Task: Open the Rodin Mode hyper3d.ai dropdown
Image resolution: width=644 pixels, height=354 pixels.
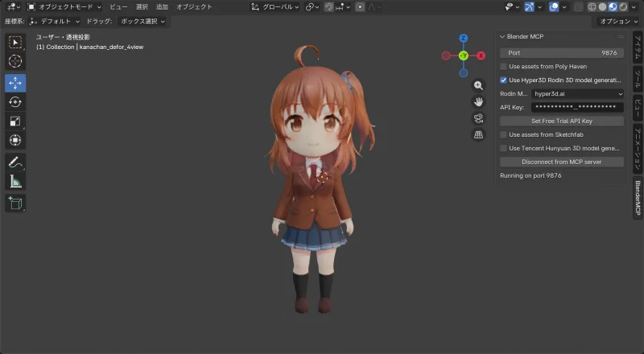Action: pos(577,94)
